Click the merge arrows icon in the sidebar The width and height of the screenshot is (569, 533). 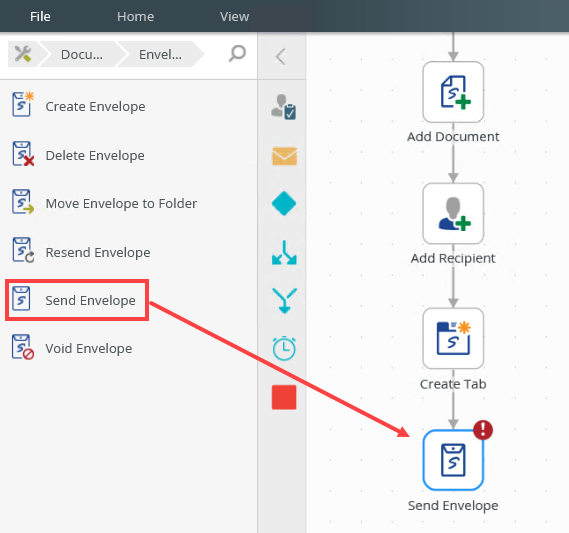click(x=284, y=301)
